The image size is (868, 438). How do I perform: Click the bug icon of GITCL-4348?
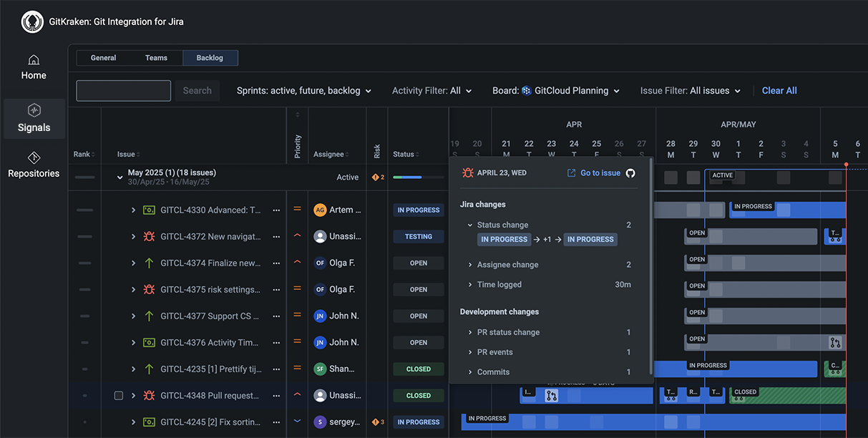pos(149,395)
